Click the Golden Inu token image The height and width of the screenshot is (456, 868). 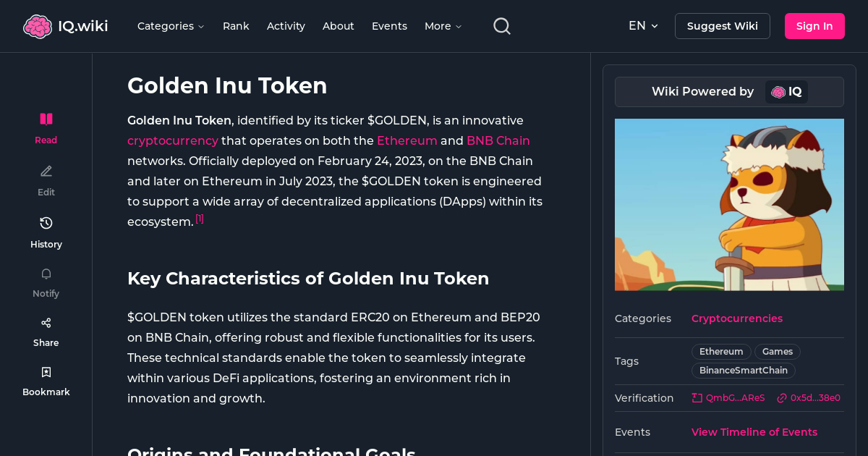729,205
